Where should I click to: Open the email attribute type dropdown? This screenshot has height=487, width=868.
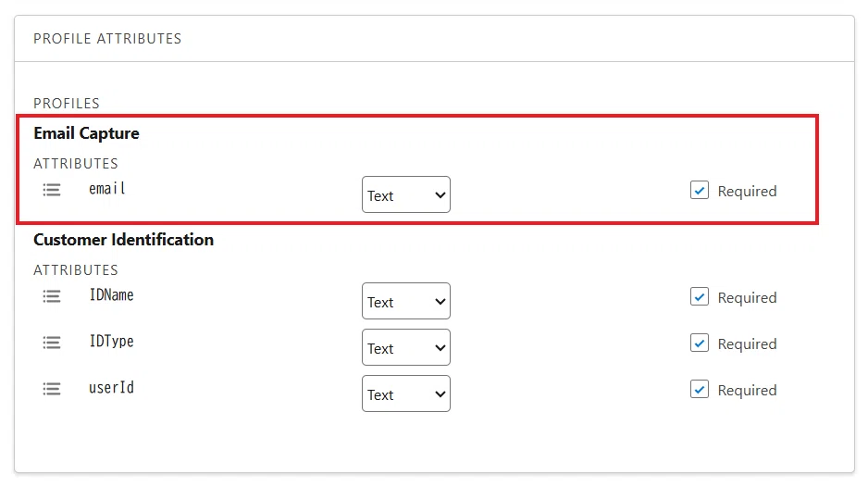tap(405, 194)
